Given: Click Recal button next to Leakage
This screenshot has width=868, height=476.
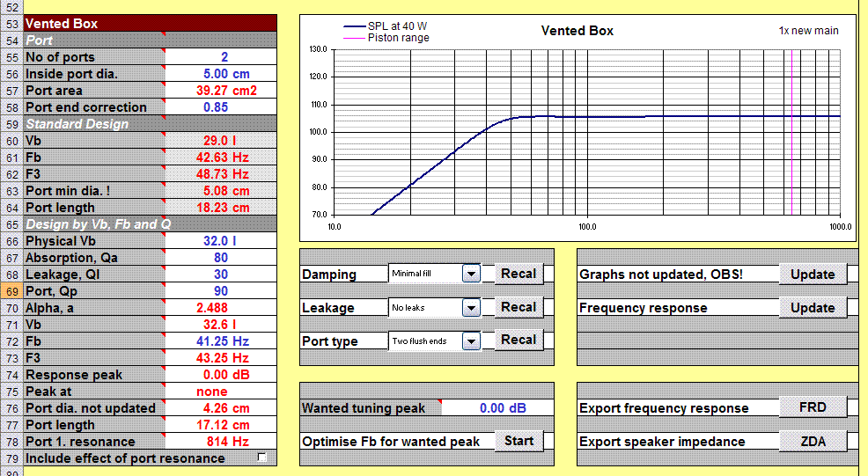Looking at the screenshot, I should point(519,307).
